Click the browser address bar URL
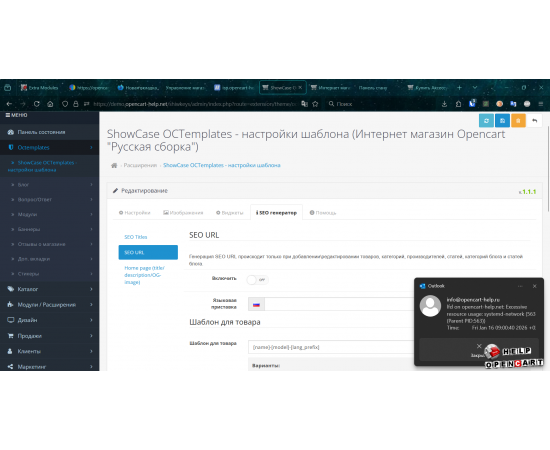Viewport: 550px width, 450px height. 195,104
